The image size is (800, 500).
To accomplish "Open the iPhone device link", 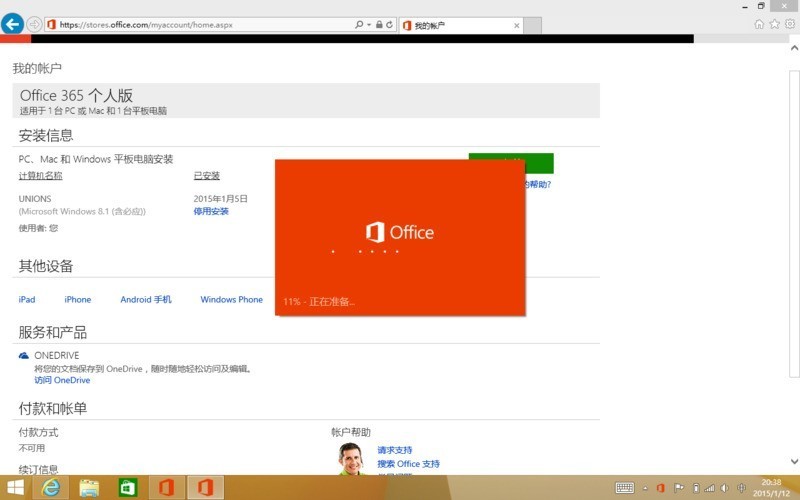I will pyautogui.click(x=78, y=299).
